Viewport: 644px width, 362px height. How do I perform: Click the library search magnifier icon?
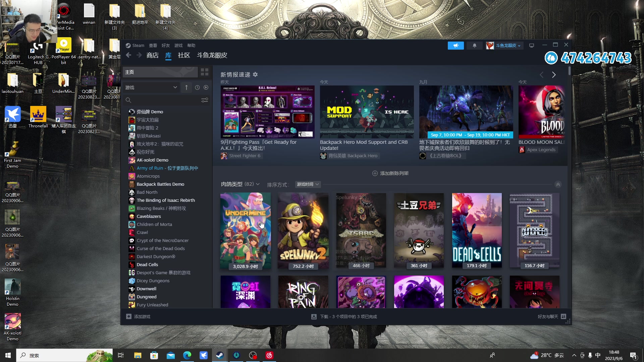128,100
